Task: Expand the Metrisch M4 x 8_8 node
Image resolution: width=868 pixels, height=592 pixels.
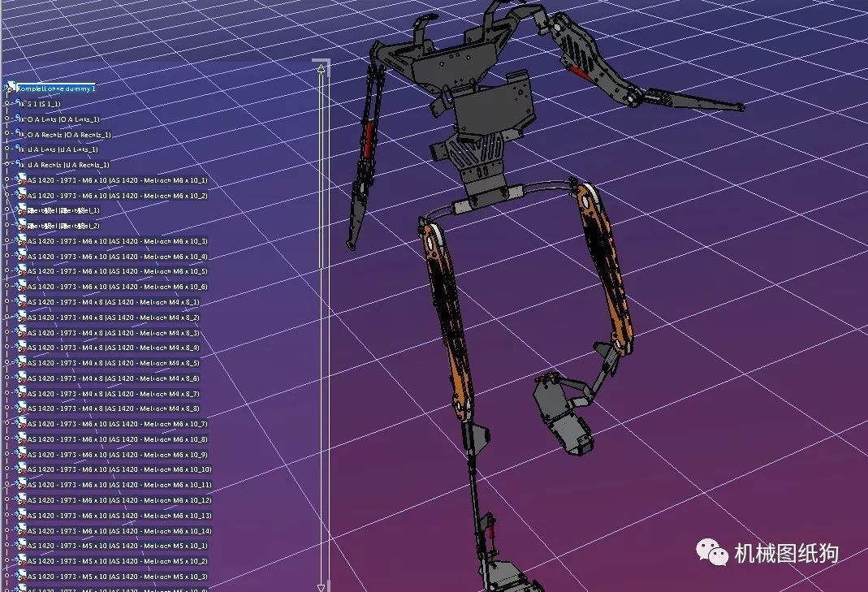Action: click(7, 408)
